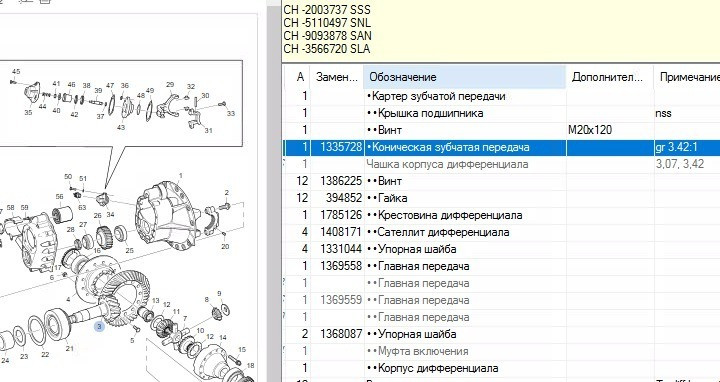Select row 'Картер зубчатой передачи'
The image size is (720, 382).
click(x=502, y=96)
